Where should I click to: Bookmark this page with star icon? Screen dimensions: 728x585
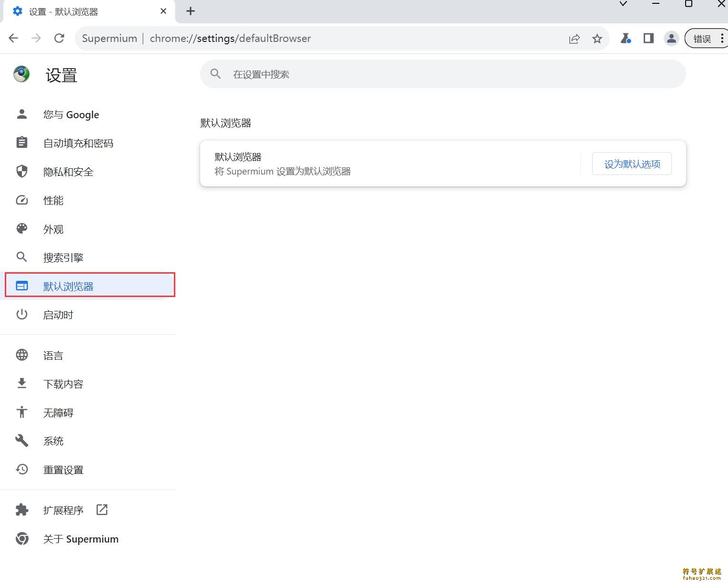point(597,39)
